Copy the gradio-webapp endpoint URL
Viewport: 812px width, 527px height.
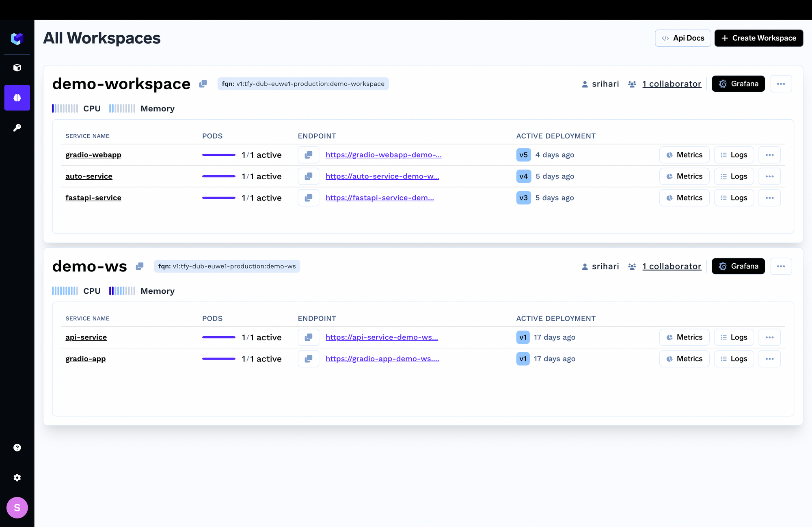(x=309, y=155)
